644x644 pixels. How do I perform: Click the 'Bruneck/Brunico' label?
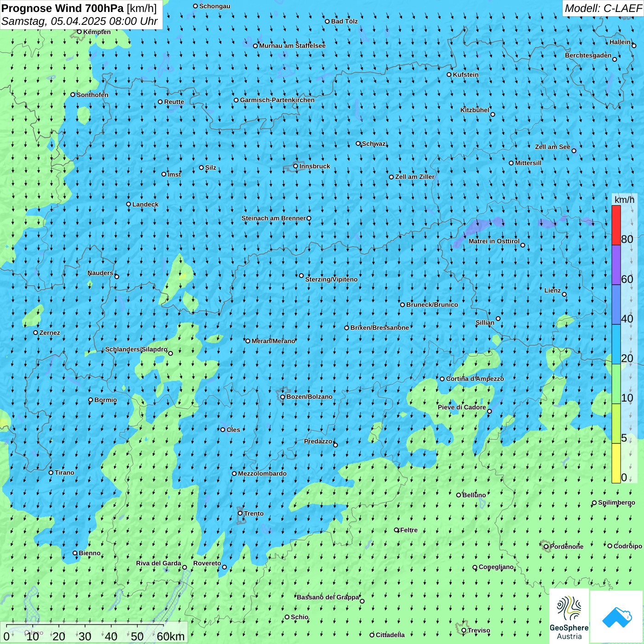tap(432, 305)
